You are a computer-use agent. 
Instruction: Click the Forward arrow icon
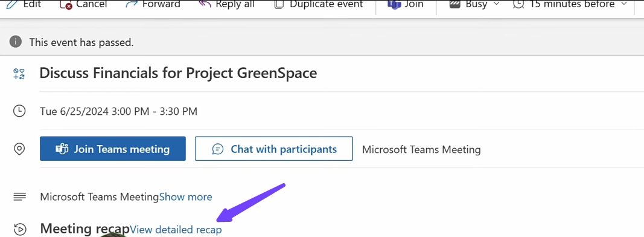[x=132, y=4]
